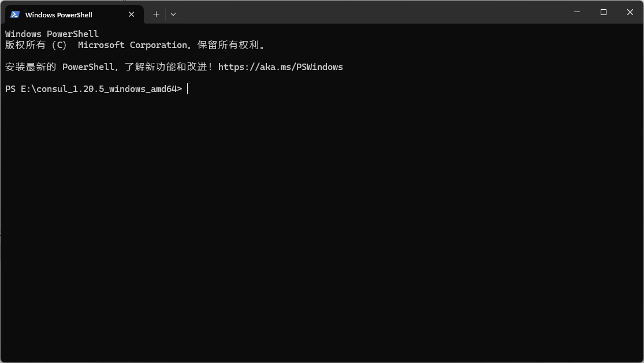Viewport: 644px width, 363px height.
Task: Close the terminal window
Action: (630, 12)
